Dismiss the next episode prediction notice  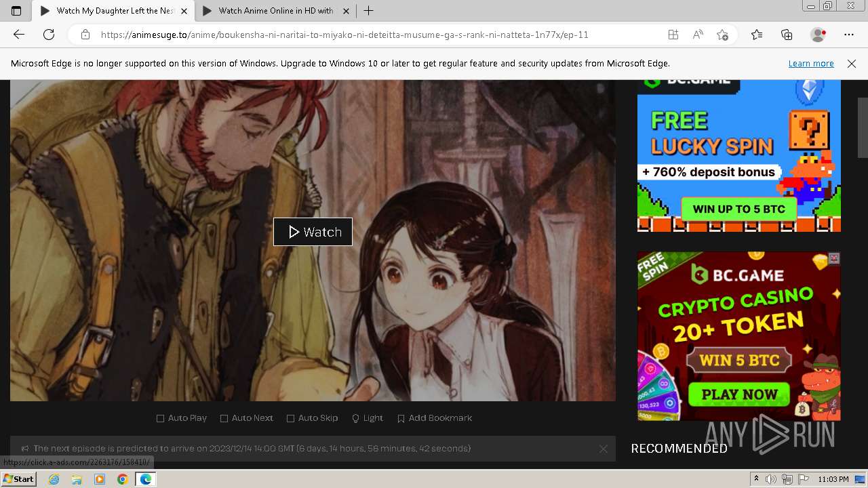click(603, 449)
